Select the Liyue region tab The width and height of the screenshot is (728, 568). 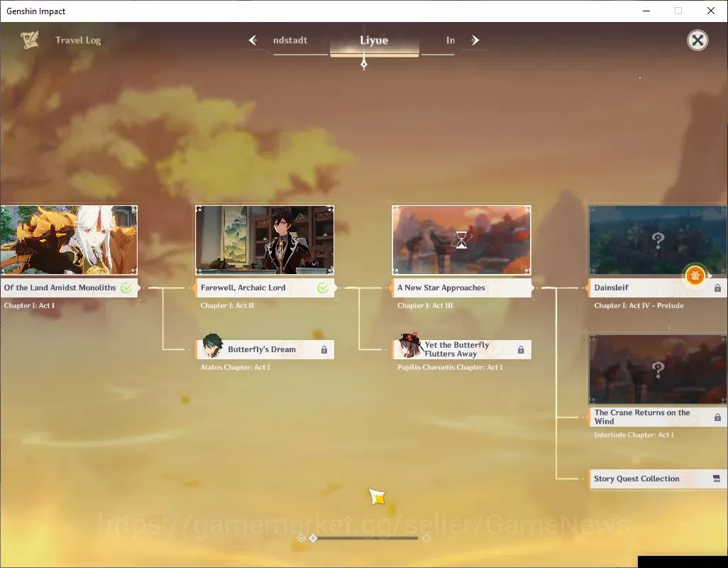point(374,40)
